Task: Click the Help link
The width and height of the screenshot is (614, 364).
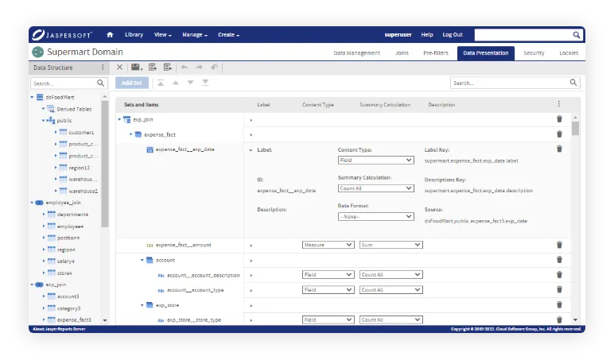Action: (427, 34)
